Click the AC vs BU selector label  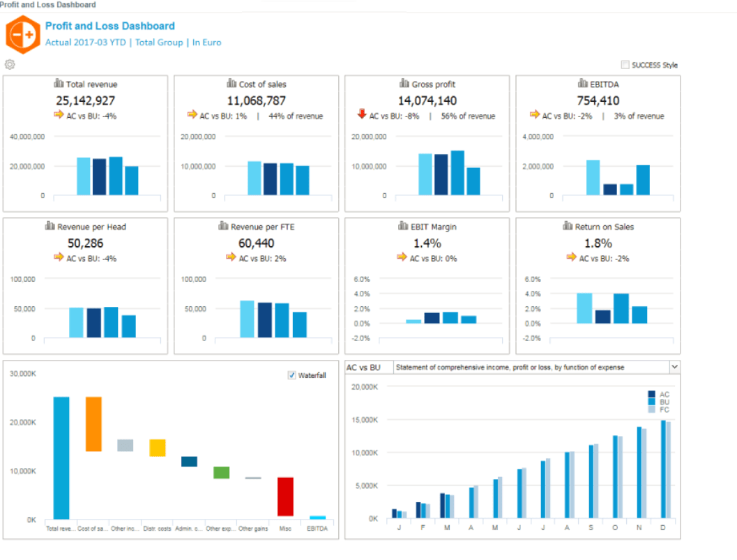(364, 367)
